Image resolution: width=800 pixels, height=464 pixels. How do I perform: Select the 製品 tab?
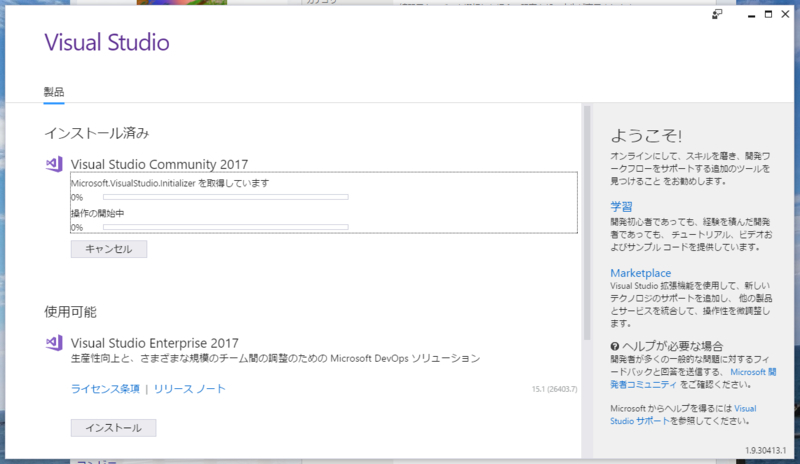(54, 92)
